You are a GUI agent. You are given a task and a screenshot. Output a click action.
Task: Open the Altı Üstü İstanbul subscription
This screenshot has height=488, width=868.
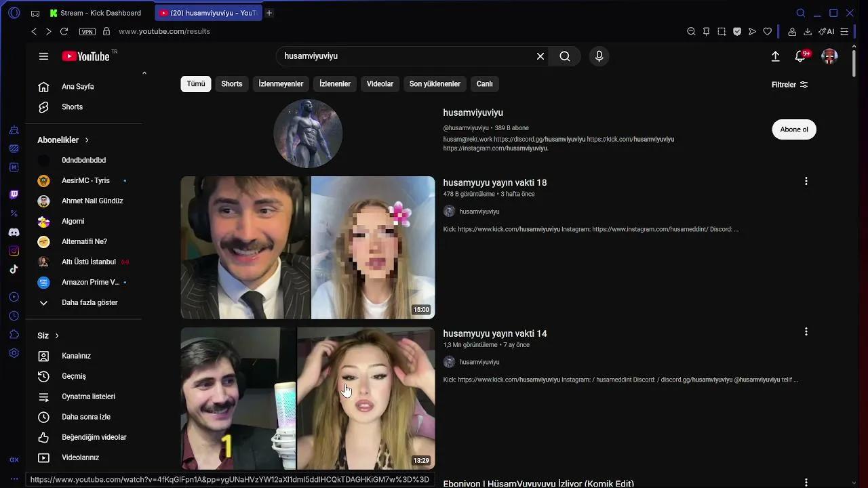click(85, 262)
